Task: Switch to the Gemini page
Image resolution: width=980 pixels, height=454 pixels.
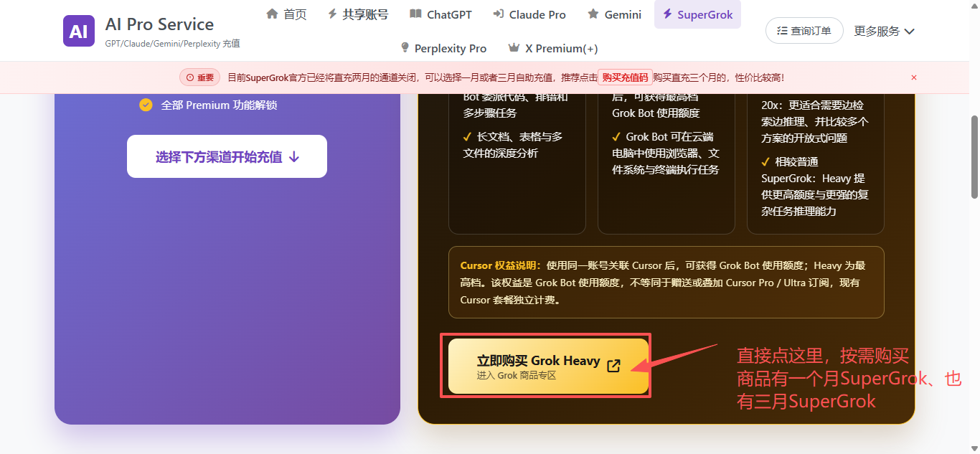Action: point(614,14)
